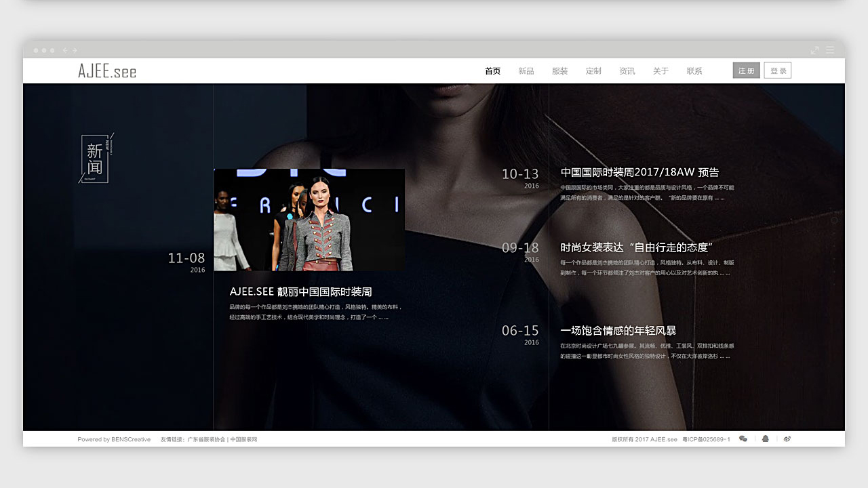Select the 首页 navigation item
The height and width of the screenshot is (488, 868).
(x=493, y=71)
